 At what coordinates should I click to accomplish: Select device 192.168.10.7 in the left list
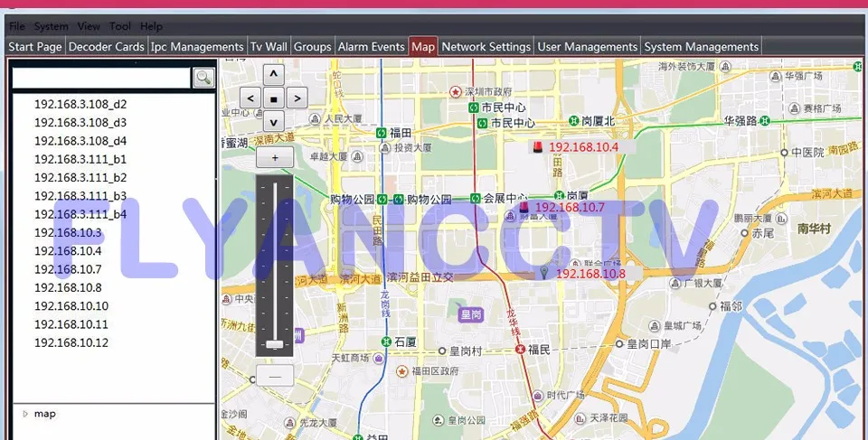(x=68, y=269)
